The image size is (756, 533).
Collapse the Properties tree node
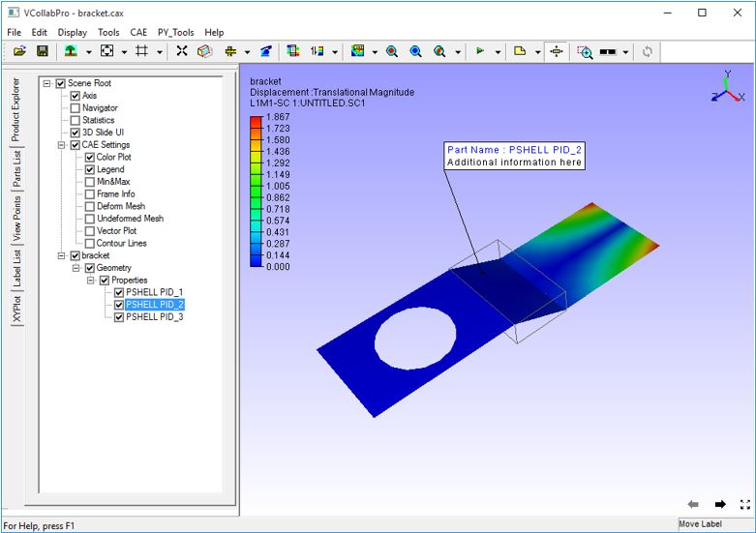91,280
